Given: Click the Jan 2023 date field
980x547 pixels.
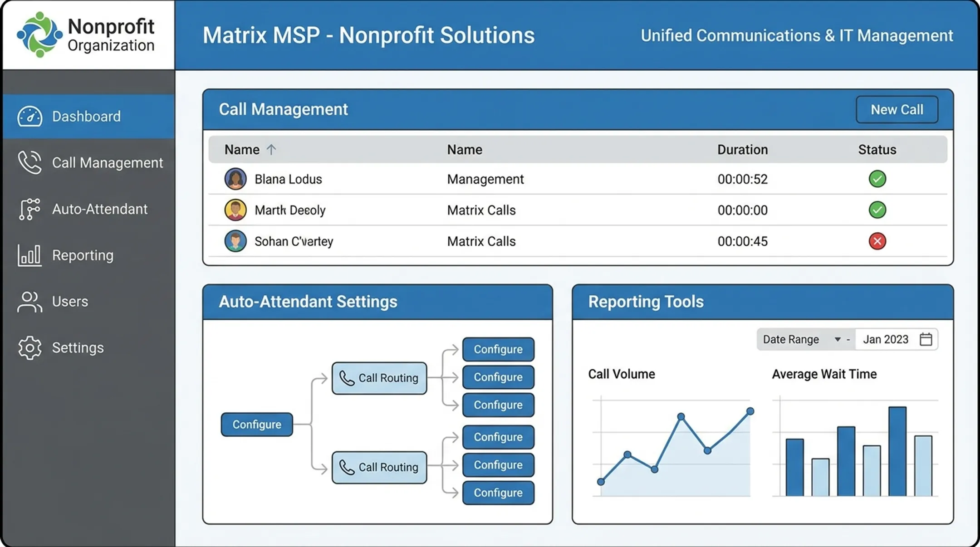Looking at the screenshot, I should coord(897,339).
